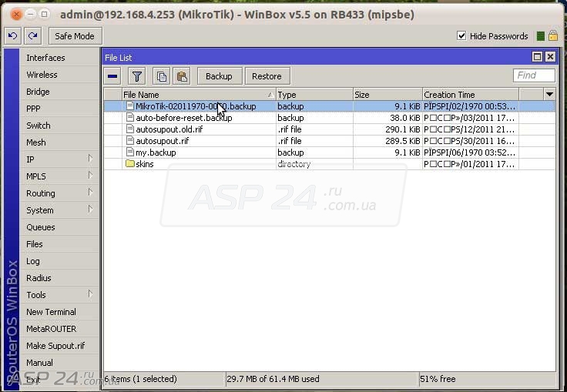Close the File List window

[x=550, y=57]
